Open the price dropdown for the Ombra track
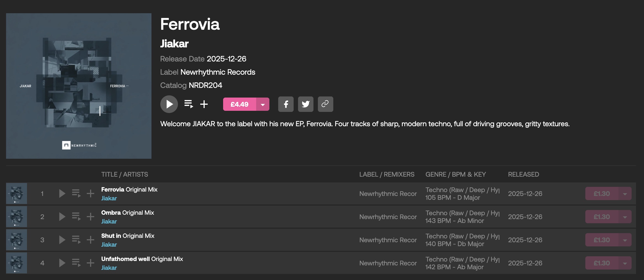Screen dimensions: 644x280 coord(625,217)
